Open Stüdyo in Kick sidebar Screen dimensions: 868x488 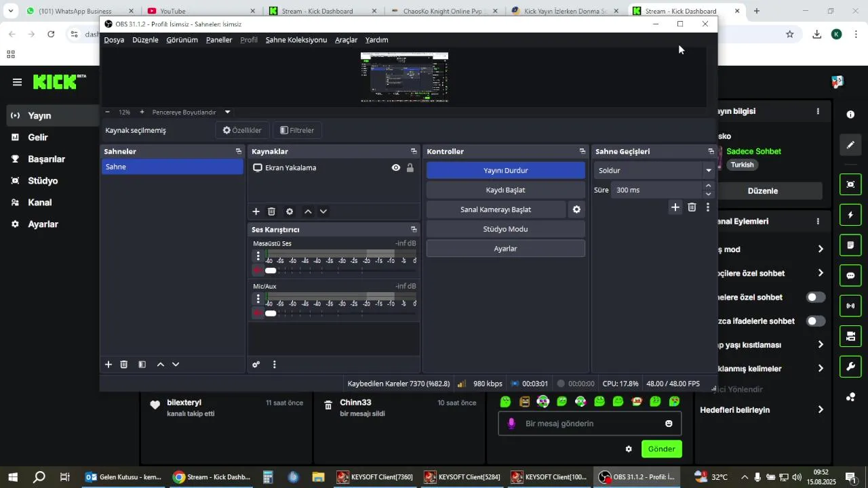click(x=43, y=181)
